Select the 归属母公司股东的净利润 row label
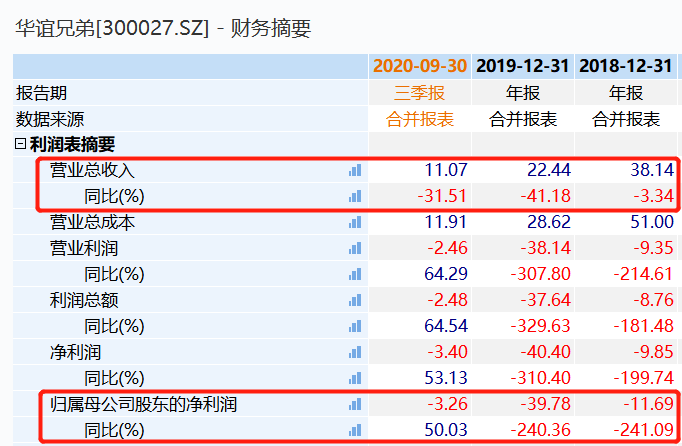 (x=144, y=404)
